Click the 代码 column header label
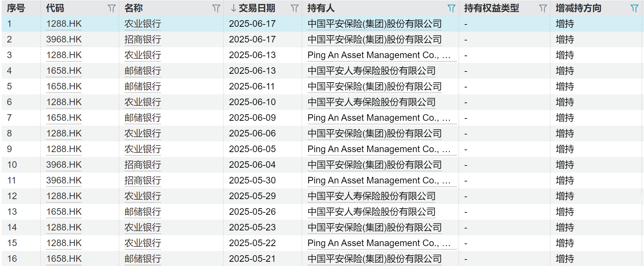This screenshot has width=644, height=266. tap(55, 8)
